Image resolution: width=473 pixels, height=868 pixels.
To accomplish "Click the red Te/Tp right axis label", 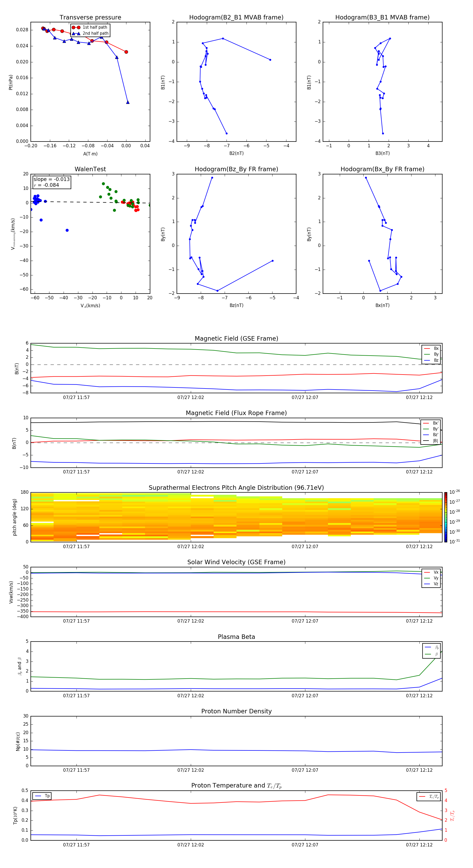I will 453,815.
